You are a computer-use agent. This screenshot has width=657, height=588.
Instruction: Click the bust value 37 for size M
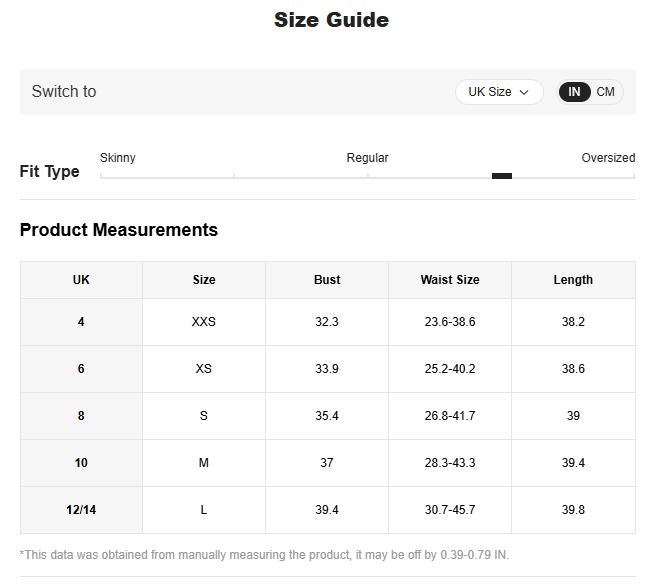click(x=327, y=463)
